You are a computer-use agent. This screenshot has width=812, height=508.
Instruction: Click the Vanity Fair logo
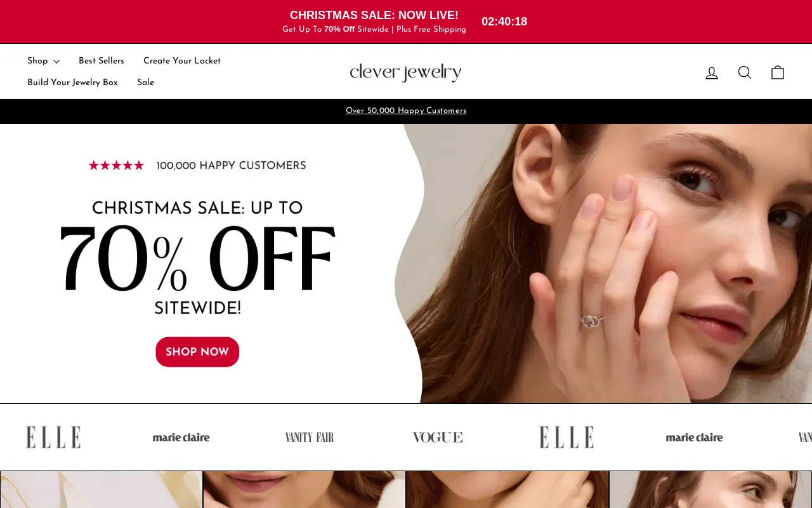[310, 437]
